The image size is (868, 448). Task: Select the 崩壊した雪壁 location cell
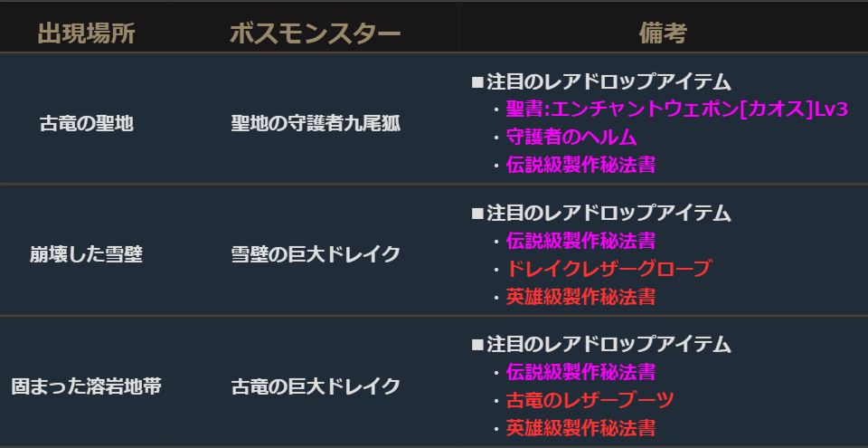tap(86, 255)
